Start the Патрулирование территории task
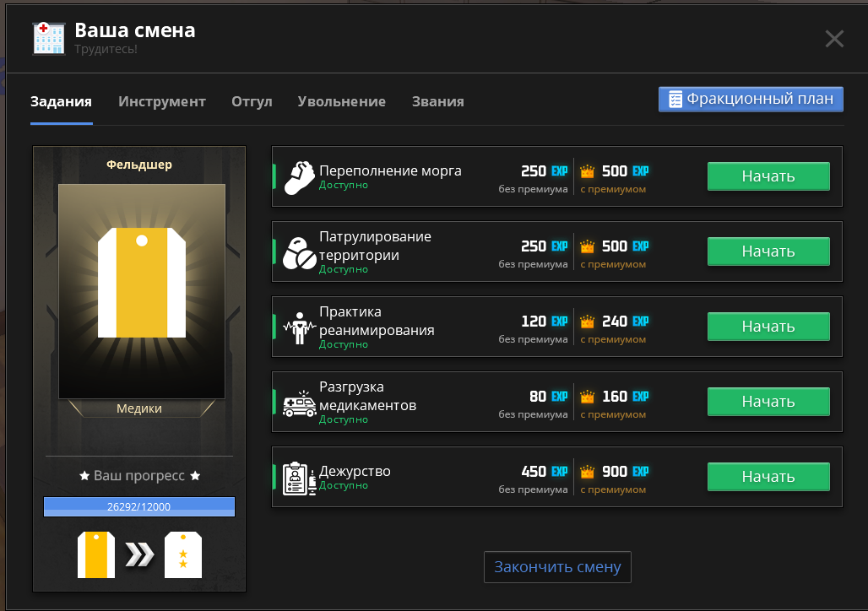 [768, 251]
